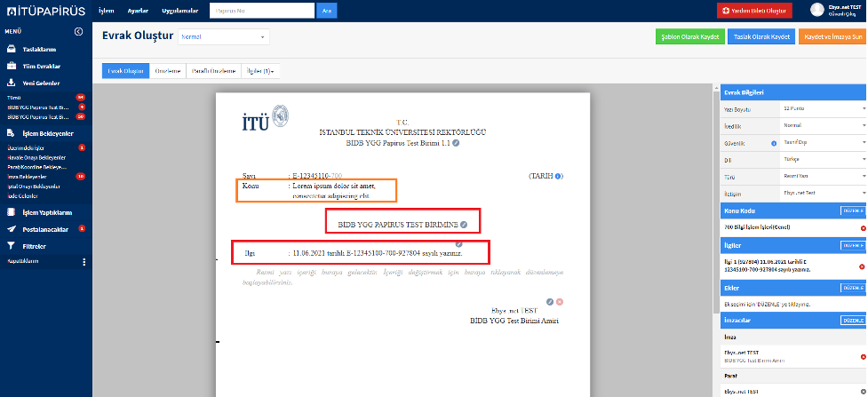868x397 pixels.
Task: Remove Paraf entry Ebys.net TEST
Action: click(863, 392)
